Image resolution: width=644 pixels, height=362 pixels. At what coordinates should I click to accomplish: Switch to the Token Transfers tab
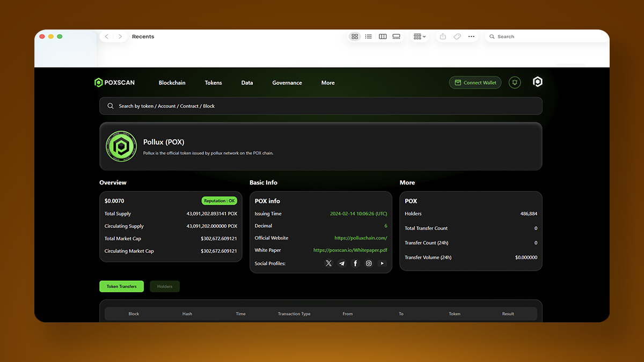pyautogui.click(x=121, y=286)
